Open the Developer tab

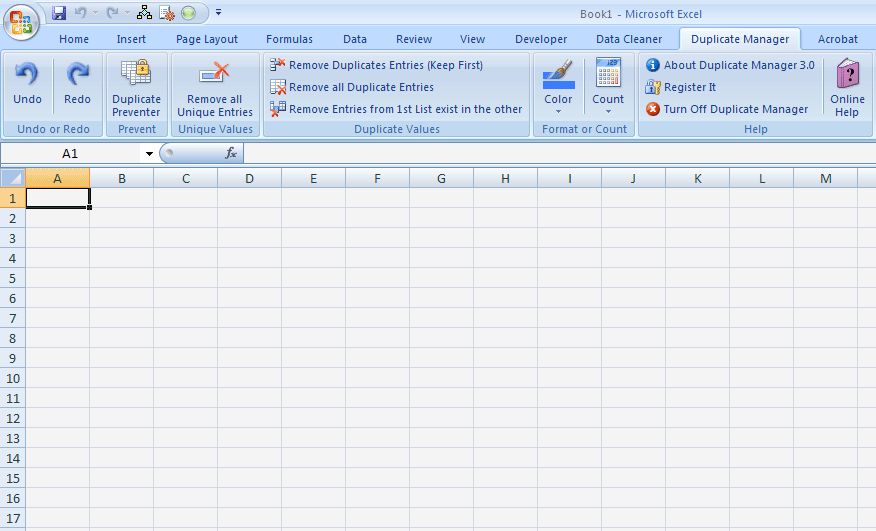[541, 39]
